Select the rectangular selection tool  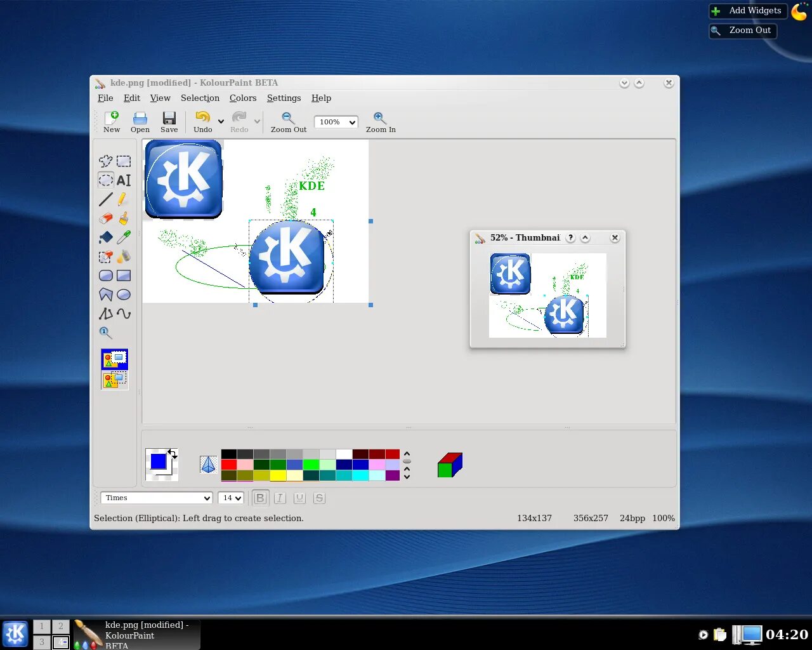pos(124,161)
